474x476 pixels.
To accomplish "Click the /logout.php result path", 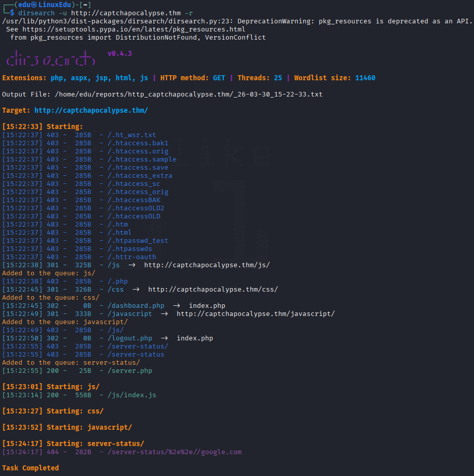I will point(130,338).
